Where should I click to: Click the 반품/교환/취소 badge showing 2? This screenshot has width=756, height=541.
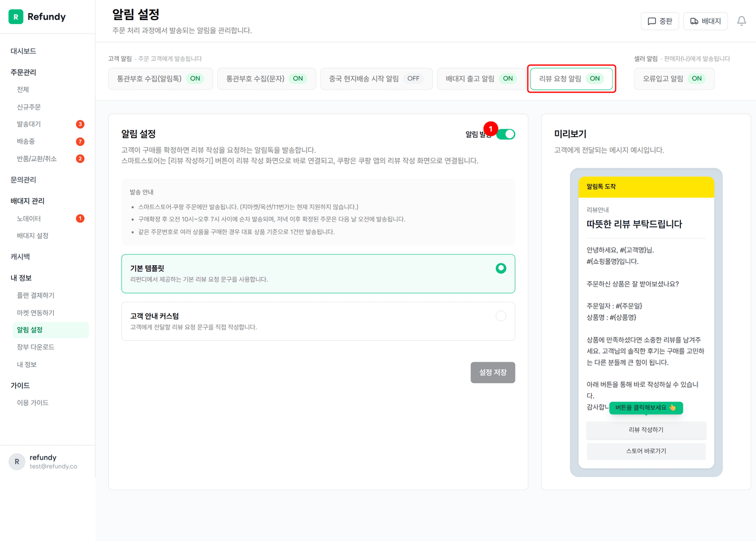point(80,159)
